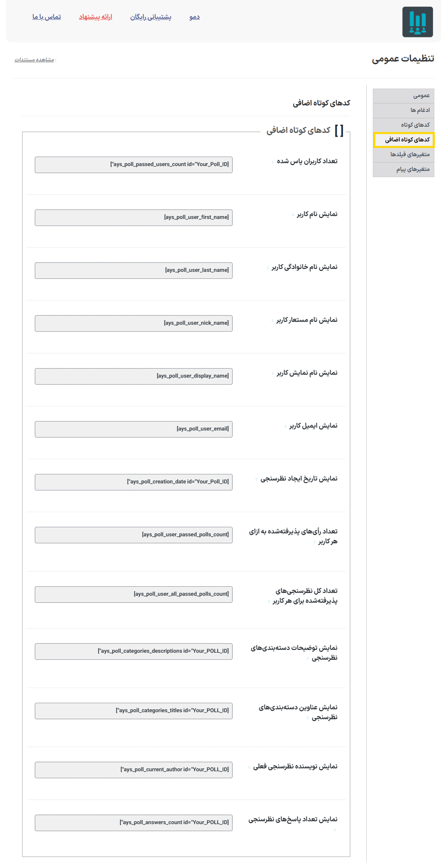Click info icon next to تعداد کاربران پاس شده

coord(273,162)
